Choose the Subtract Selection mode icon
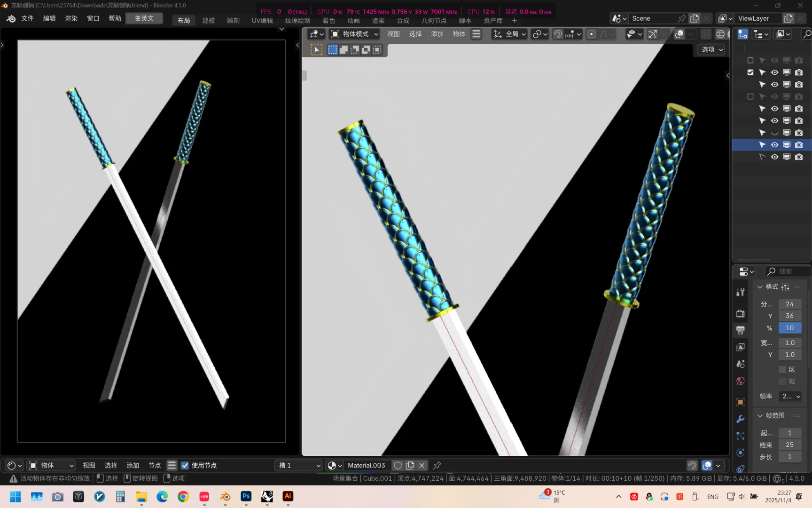812x508 pixels. tap(355, 49)
